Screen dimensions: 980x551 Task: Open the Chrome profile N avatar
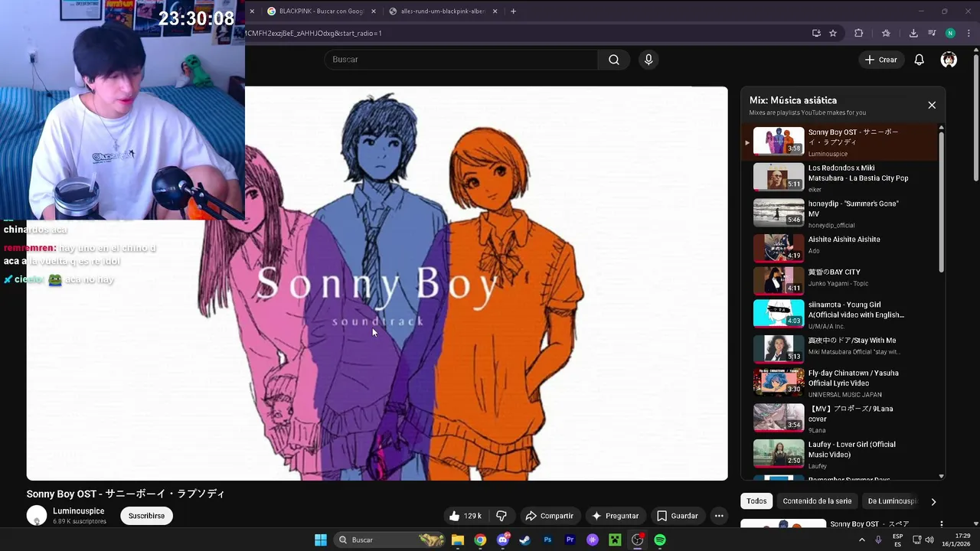coord(950,33)
